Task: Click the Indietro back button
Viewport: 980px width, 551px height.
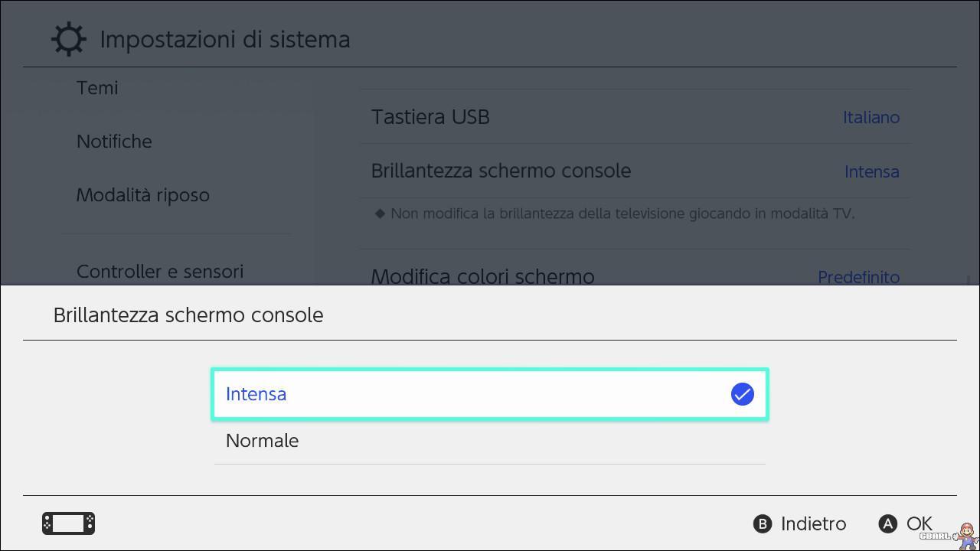Action: 800,523
